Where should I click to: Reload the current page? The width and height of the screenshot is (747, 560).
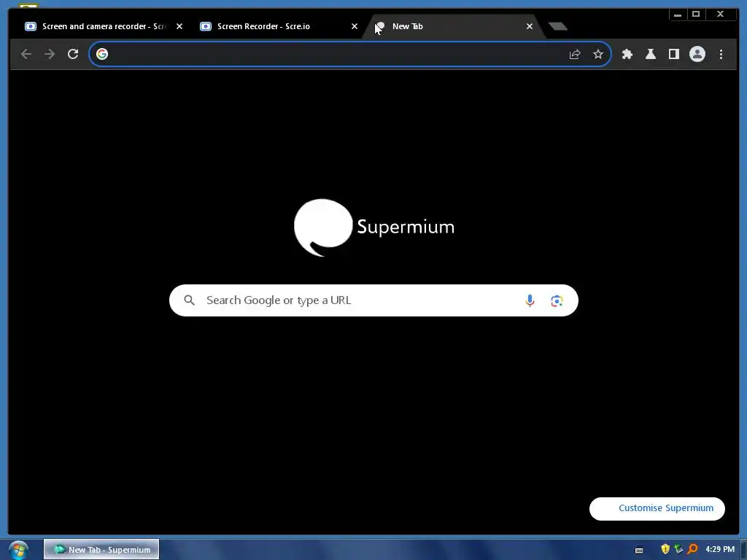coord(73,54)
